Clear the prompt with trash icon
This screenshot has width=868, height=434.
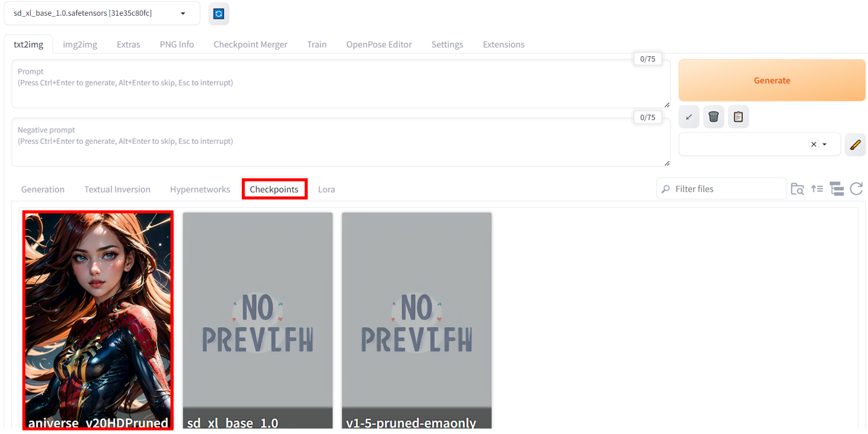click(713, 117)
